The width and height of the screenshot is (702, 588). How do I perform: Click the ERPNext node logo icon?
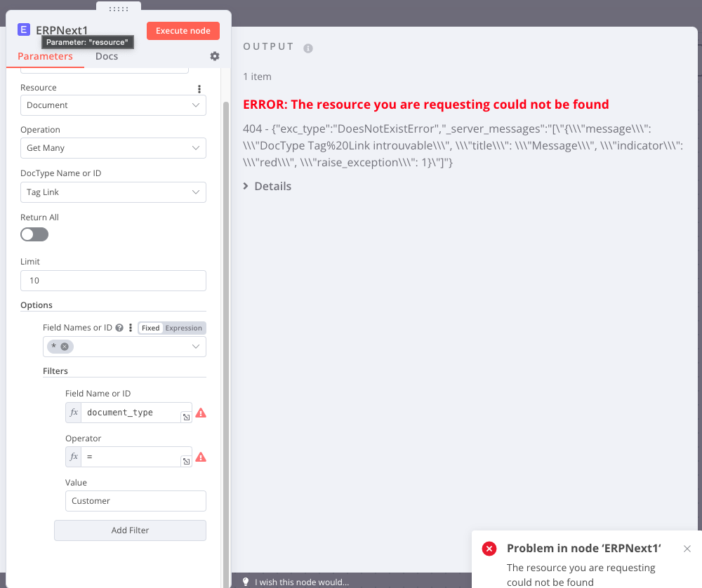[24, 30]
